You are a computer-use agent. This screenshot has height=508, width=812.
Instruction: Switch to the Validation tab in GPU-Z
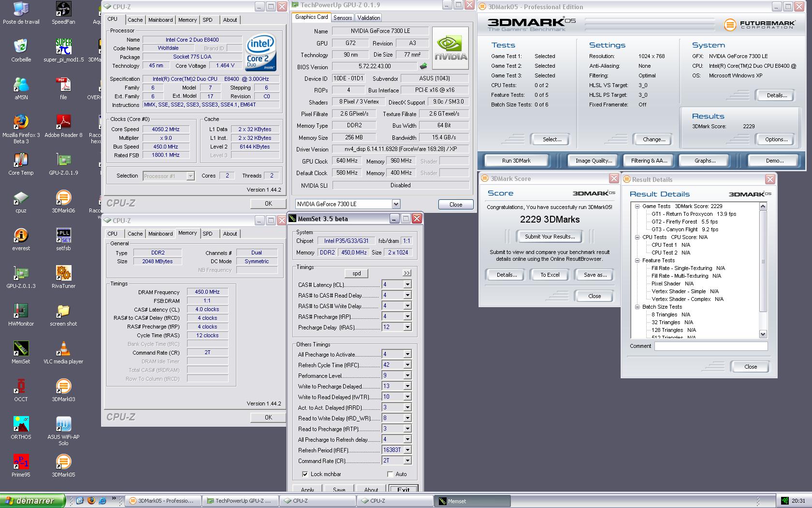coord(369,18)
